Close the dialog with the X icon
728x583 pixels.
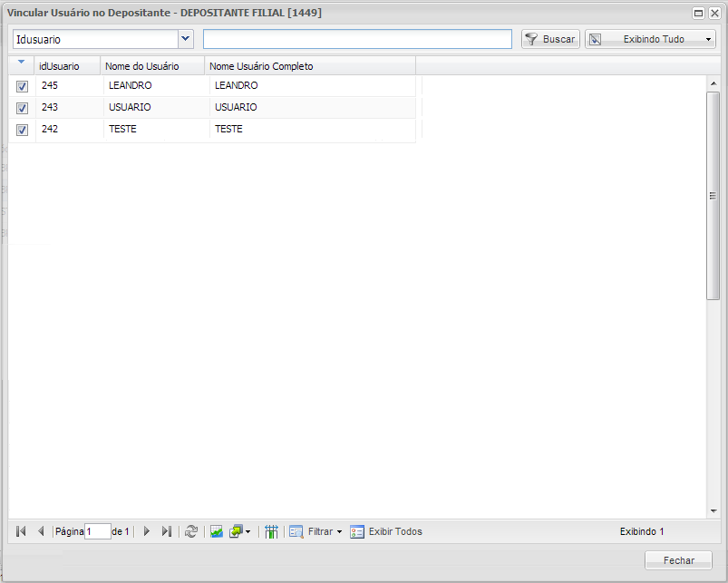pos(715,13)
